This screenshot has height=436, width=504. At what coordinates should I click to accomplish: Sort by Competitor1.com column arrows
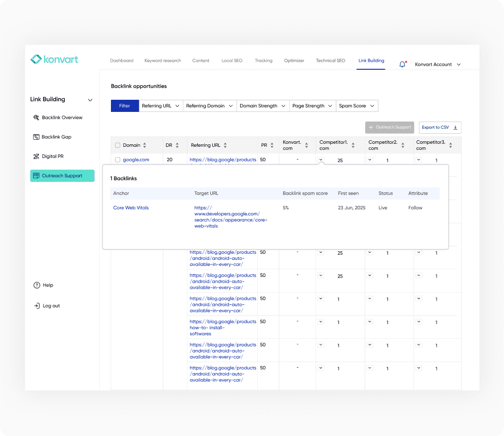(x=353, y=145)
